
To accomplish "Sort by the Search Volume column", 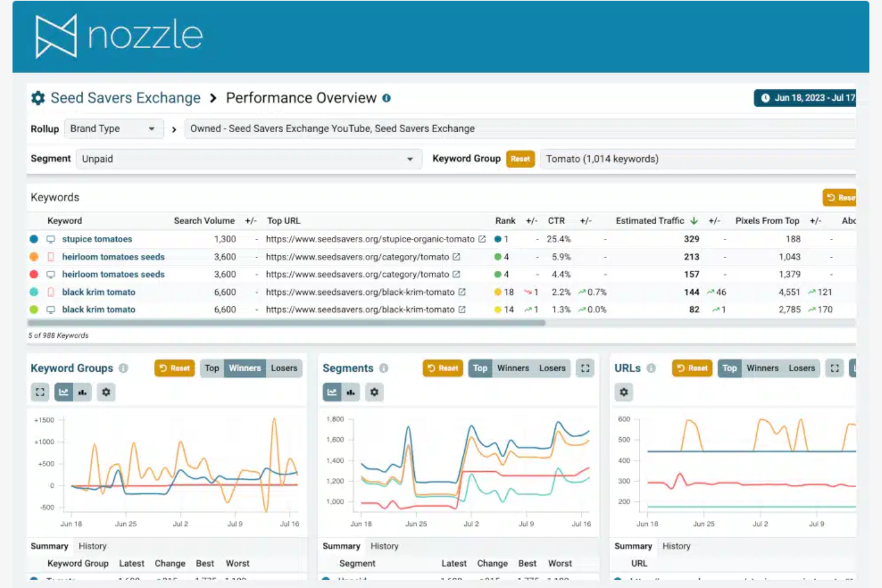I will coord(204,220).
